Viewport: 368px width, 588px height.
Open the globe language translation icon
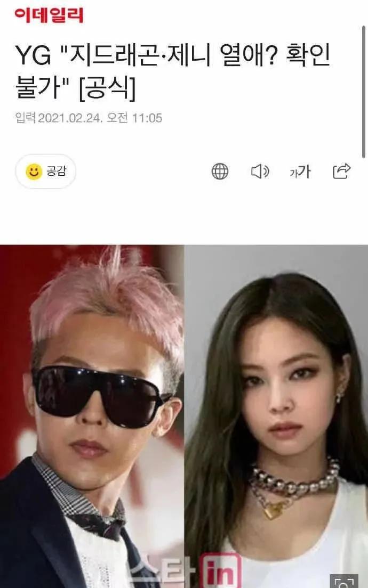(220, 171)
